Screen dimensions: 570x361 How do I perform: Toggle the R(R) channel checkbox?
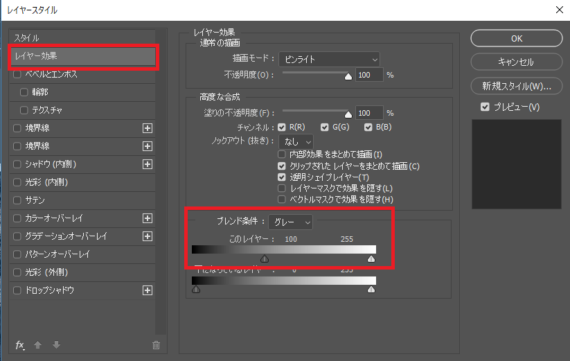pyautogui.click(x=282, y=127)
